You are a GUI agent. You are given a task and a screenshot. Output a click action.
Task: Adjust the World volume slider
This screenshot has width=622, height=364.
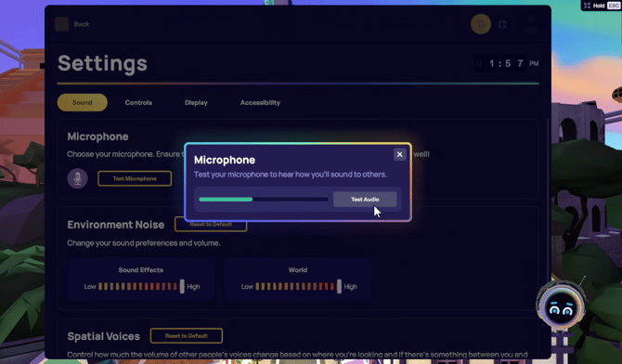[299, 286]
